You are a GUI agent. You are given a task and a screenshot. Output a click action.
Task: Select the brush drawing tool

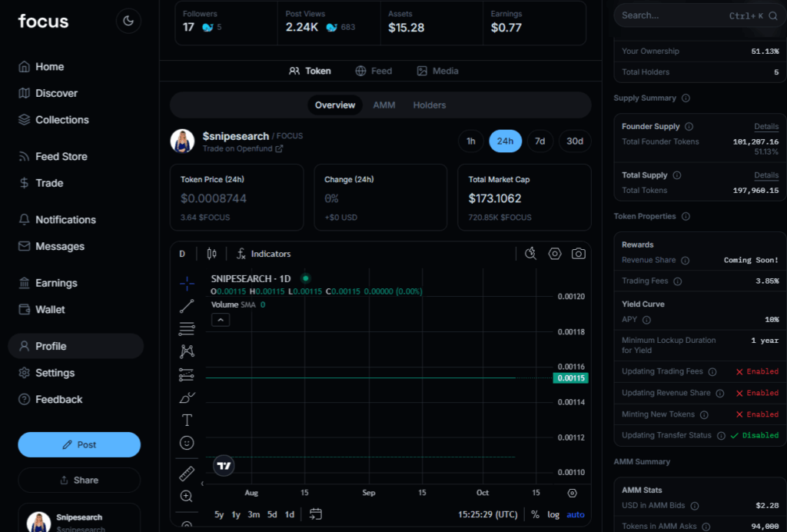click(x=187, y=397)
